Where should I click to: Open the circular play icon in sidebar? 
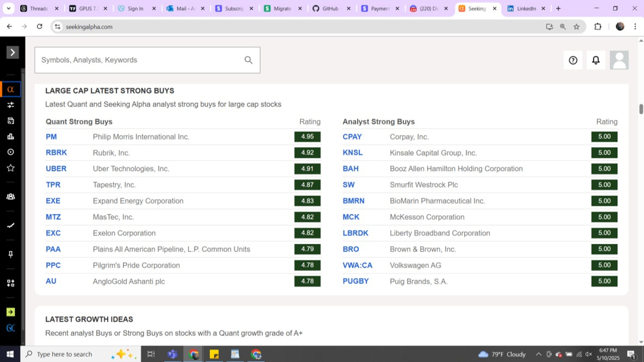11,152
